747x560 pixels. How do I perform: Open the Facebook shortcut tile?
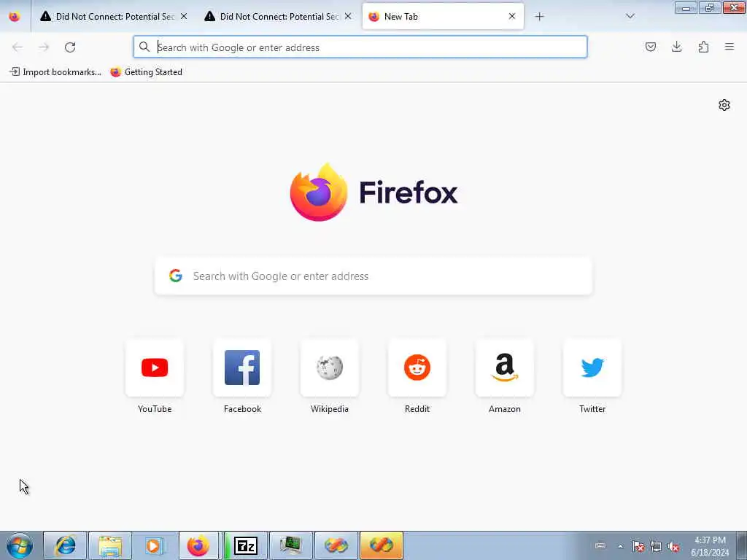click(x=242, y=367)
